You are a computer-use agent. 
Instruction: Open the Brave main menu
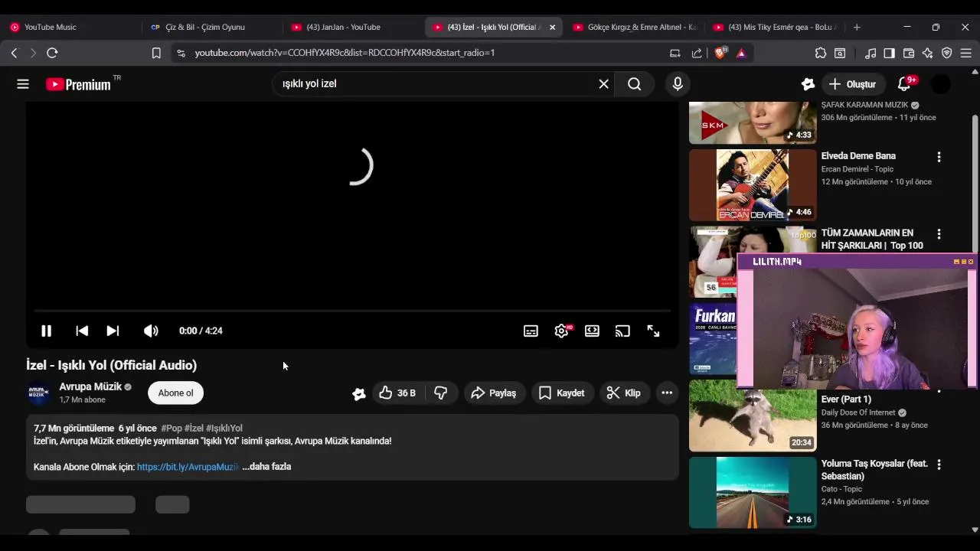tap(966, 53)
